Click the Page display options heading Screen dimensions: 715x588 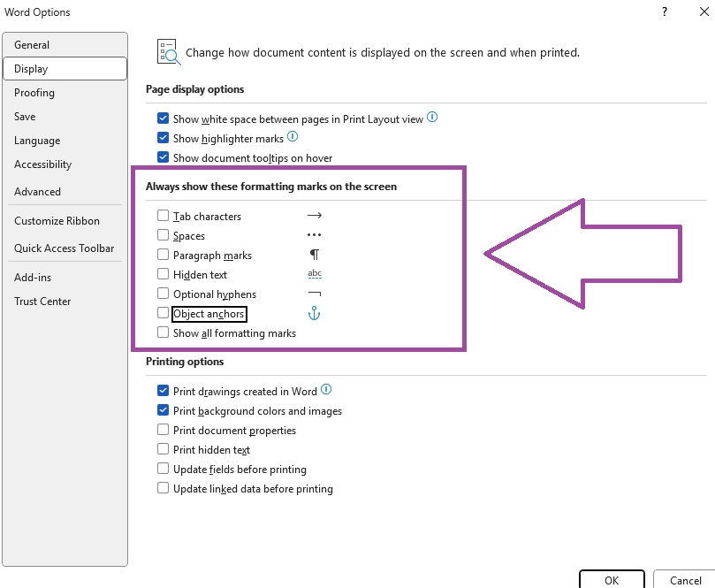194,89
